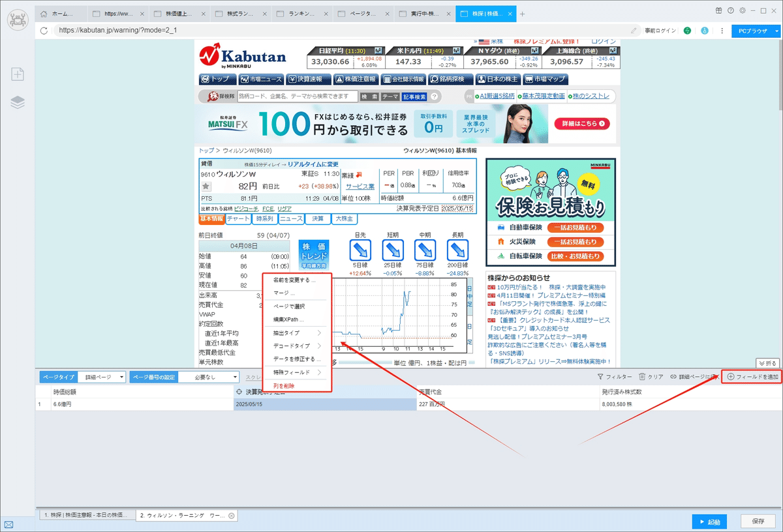Open the gift icon in title bar
Screen dimensions: 783x532
718,10
